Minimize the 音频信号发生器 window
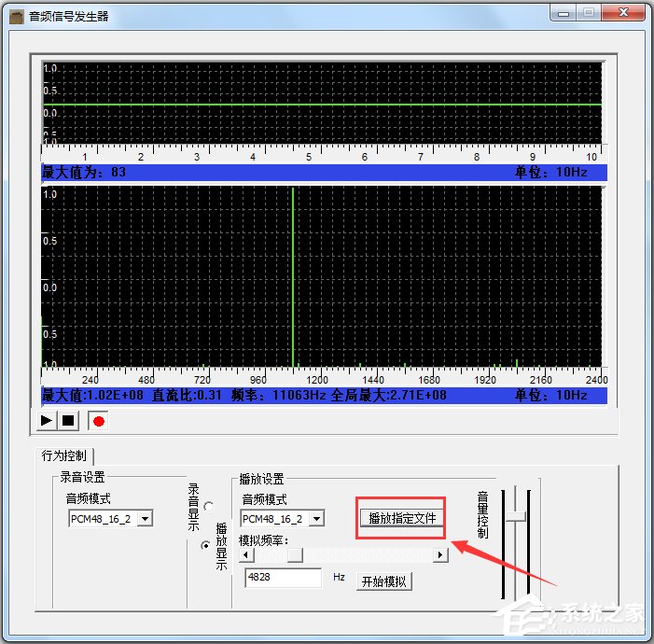The height and width of the screenshot is (644, 654). 560,13
